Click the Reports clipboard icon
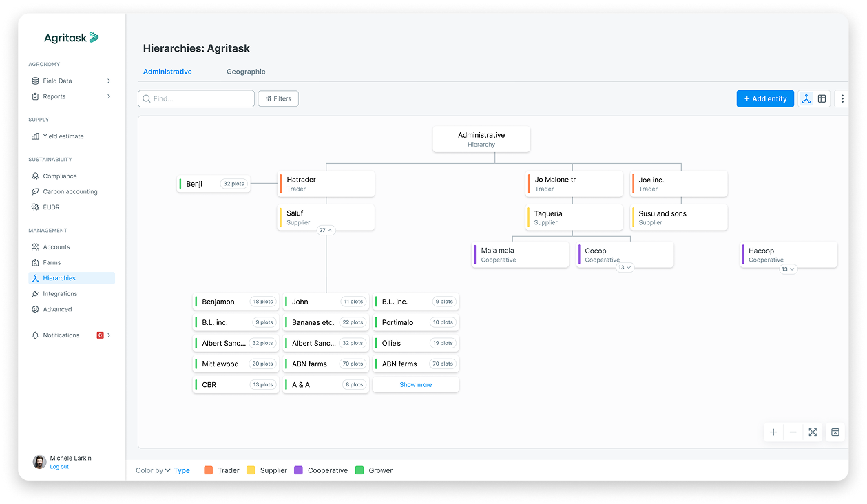Viewport: 867px width, 504px height. 36,96
